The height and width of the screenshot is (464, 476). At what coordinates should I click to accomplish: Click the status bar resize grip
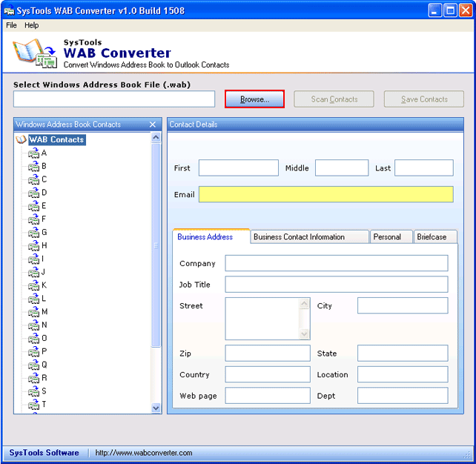[467, 454]
